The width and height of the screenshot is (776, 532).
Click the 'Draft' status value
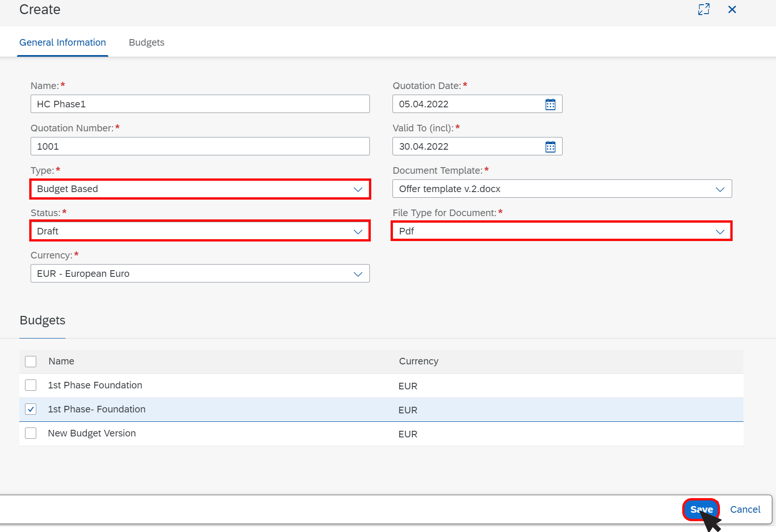click(x=48, y=231)
